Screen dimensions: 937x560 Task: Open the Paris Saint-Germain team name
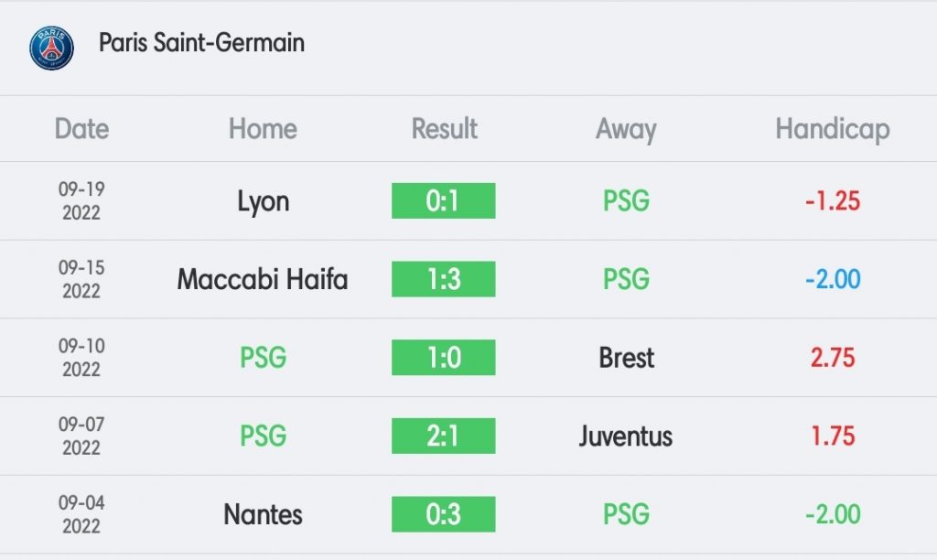tap(201, 42)
